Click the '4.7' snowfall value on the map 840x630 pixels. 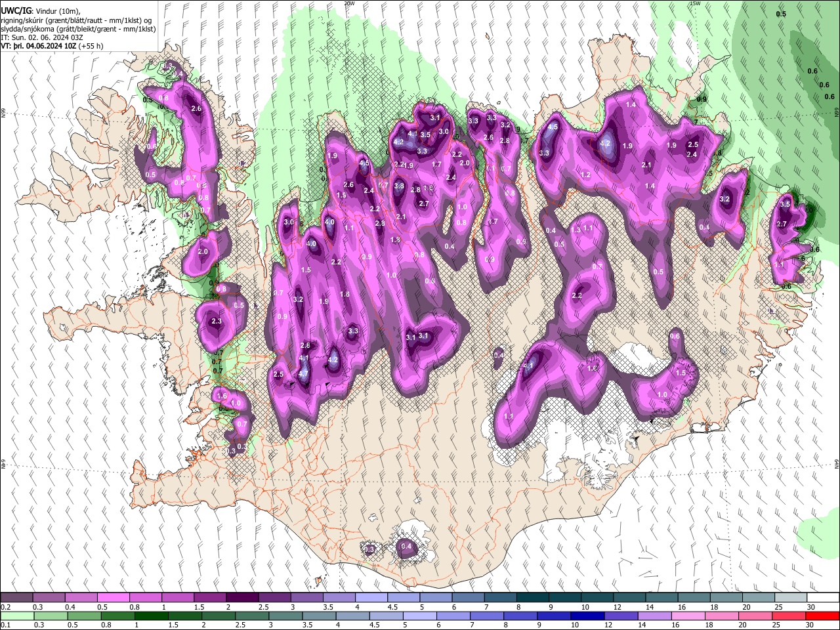pyautogui.click(x=303, y=373)
